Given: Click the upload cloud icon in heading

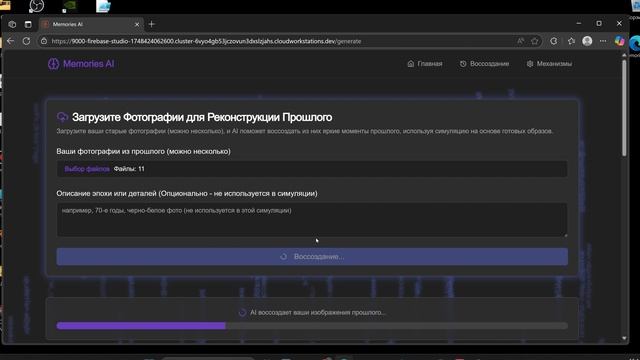Looking at the screenshot, I should click(x=62, y=118).
